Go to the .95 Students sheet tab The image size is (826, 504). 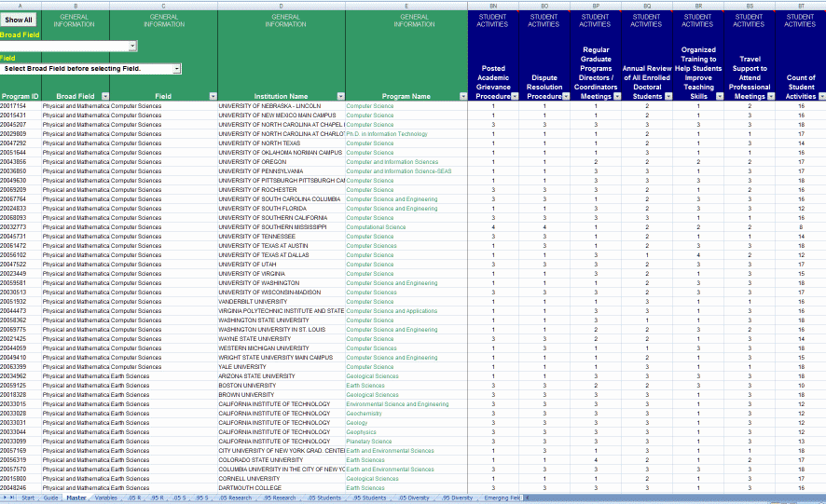[x=369, y=497]
